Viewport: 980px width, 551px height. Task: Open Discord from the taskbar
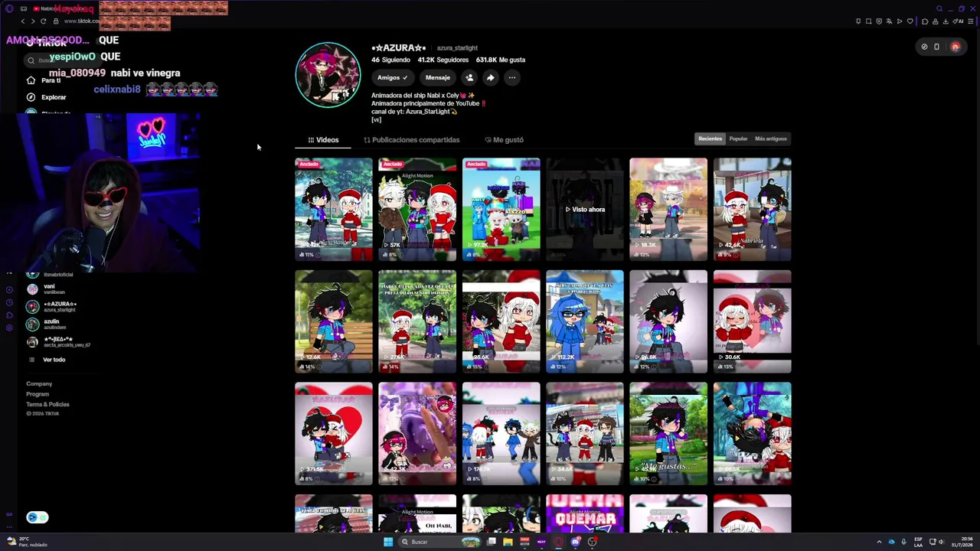point(576,542)
